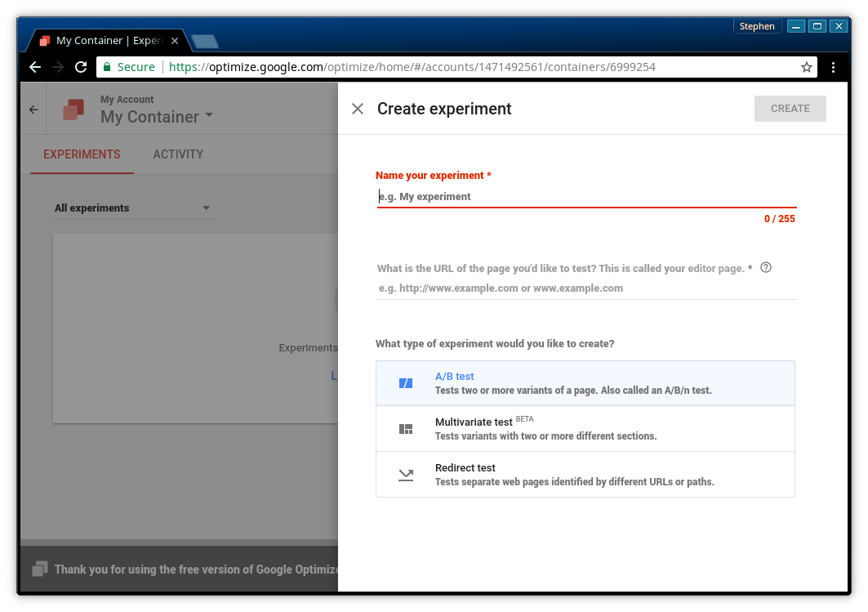Click the Redirect test arrow icon
The height and width of the screenshot is (612, 868).
406,475
